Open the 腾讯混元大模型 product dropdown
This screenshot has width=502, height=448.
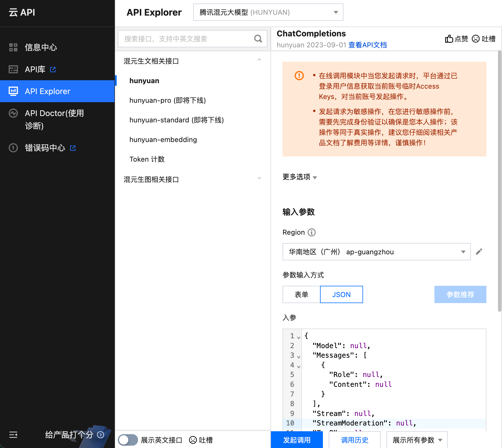(268, 12)
